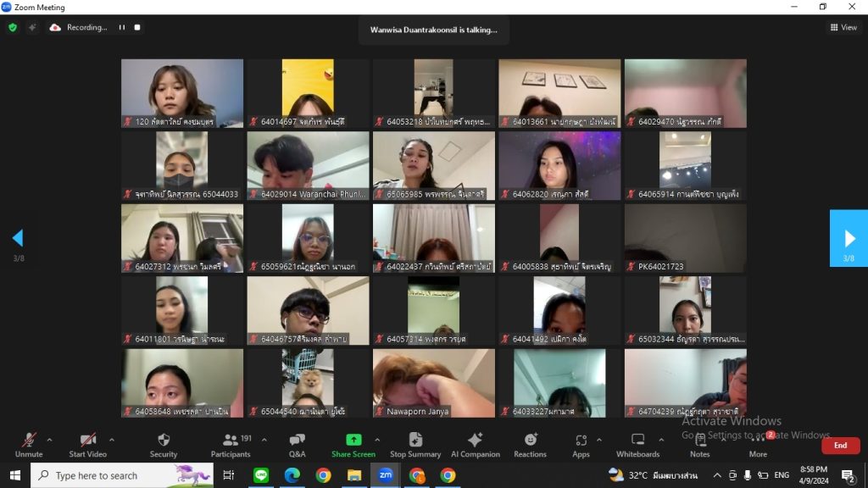
Task: Expand video options next to Start Video
Action: tap(112, 441)
